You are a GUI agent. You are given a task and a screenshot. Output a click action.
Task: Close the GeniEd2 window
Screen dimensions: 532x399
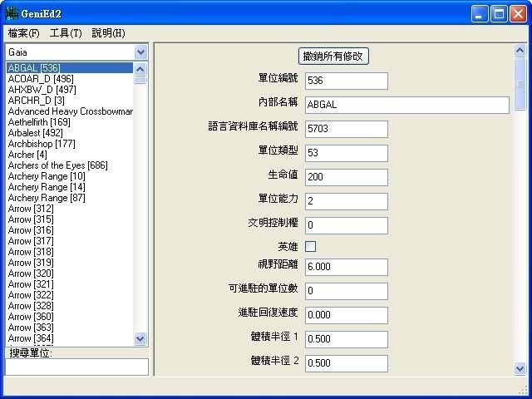pos(519,14)
